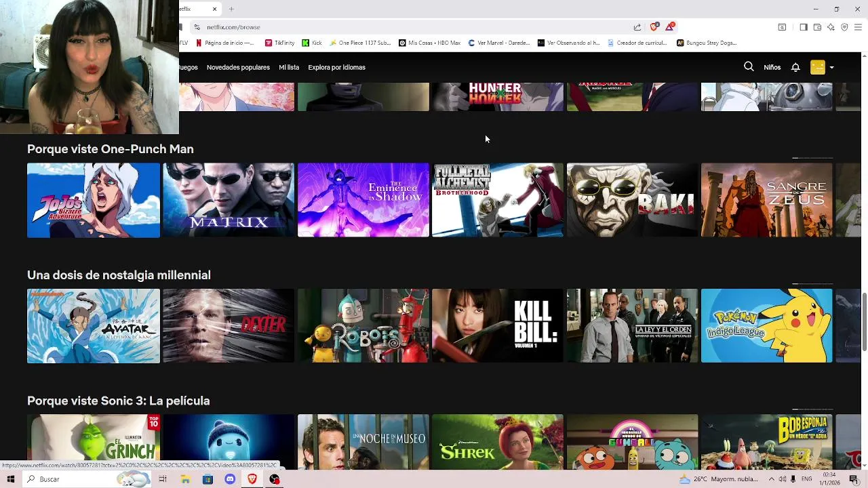Open File Explorer from taskbar

[x=185, y=479]
